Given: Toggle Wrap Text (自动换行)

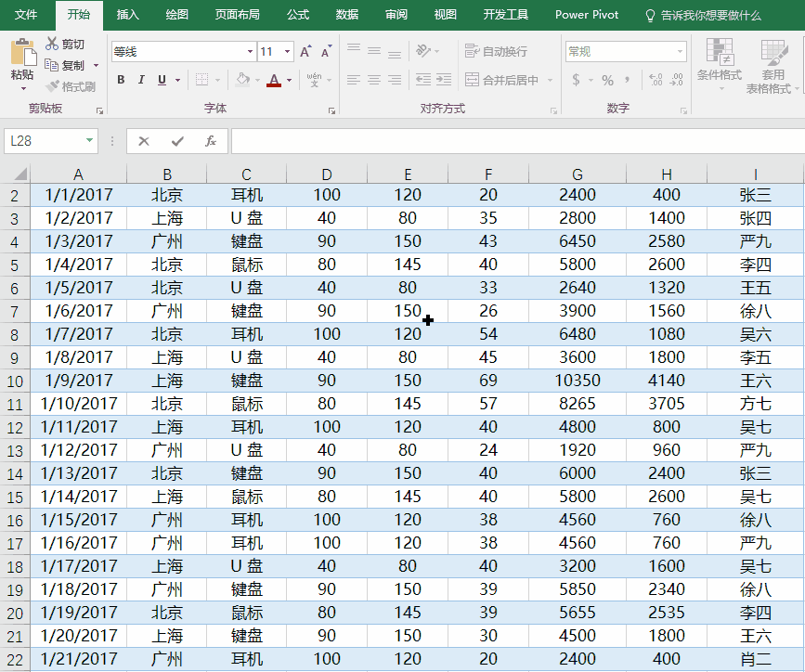Looking at the screenshot, I should pos(496,52).
